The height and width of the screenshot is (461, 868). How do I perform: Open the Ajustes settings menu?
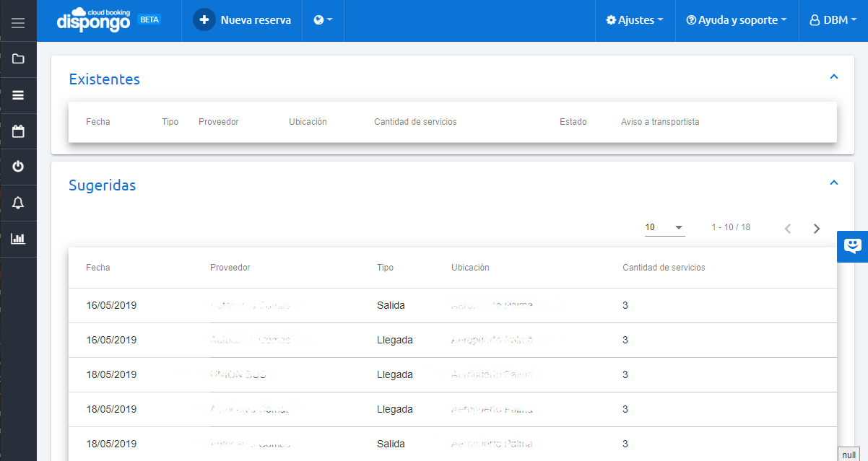pyautogui.click(x=635, y=20)
